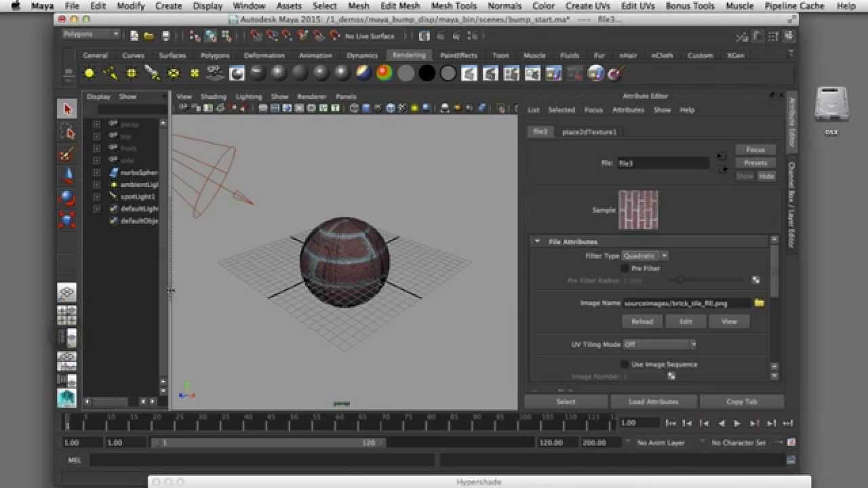Click the flat gray sphere shelf icon

(406, 73)
